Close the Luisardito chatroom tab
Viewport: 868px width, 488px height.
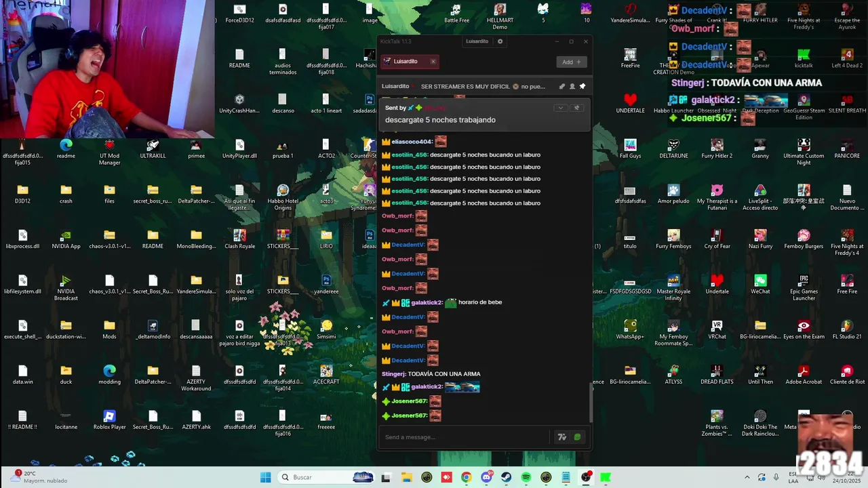[x=433, y=62]
